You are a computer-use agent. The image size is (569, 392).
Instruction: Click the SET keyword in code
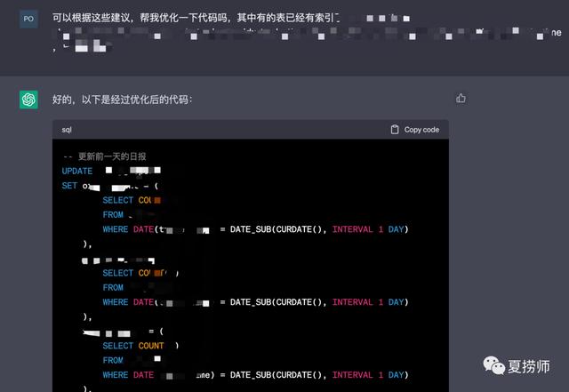(x=69, y=186)
